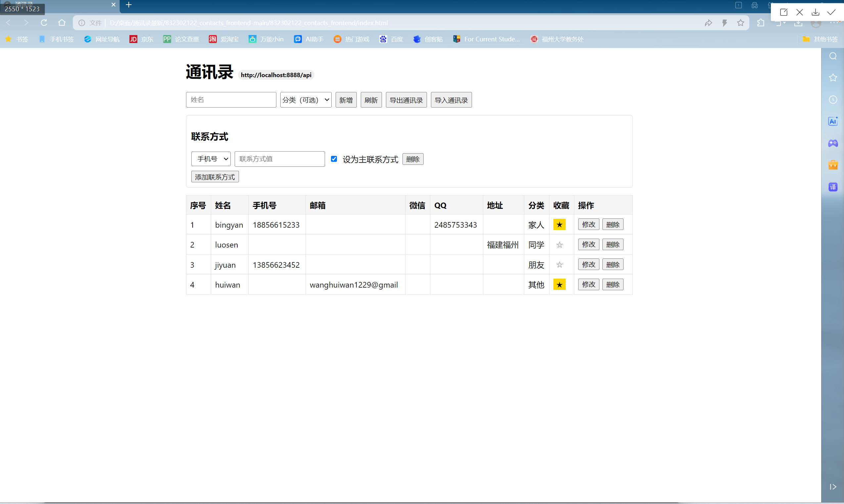Click the 导出通讯录 button

(406, 100)
